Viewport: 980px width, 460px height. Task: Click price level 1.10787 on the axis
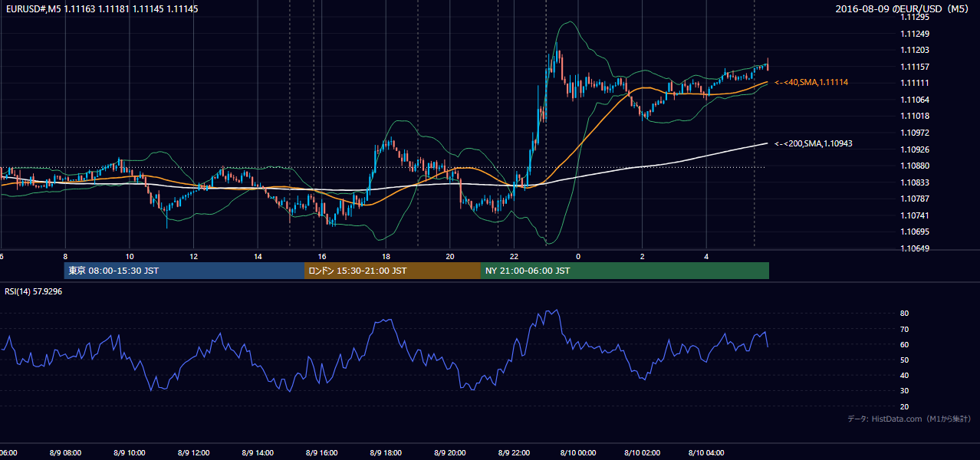point(916,199)
